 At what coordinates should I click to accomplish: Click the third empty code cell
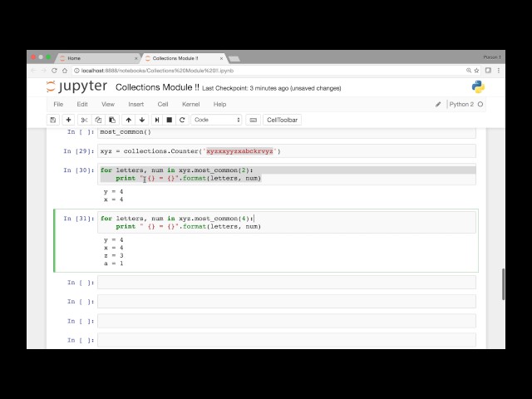click(x=287, y=321)
